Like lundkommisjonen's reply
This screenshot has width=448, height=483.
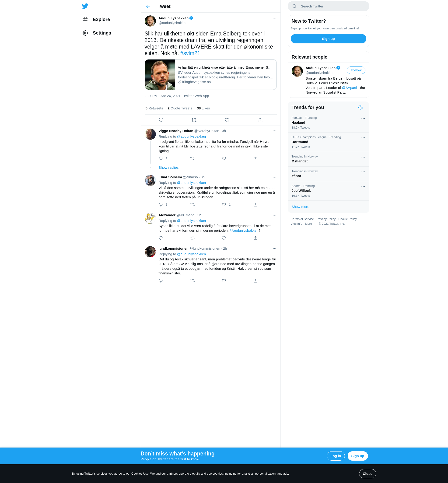pos(224,281)
